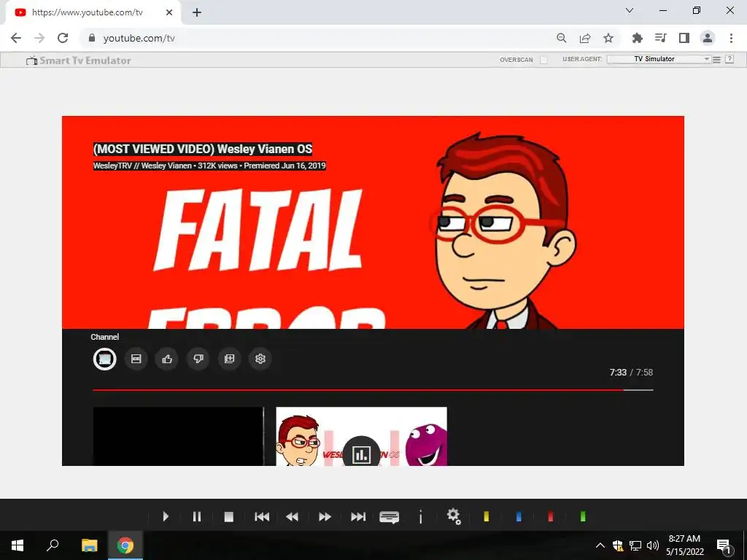This screenshot has width=747, height=560.
Task: Open the User Agent TV Simulator dropdown
Action: 659,59
